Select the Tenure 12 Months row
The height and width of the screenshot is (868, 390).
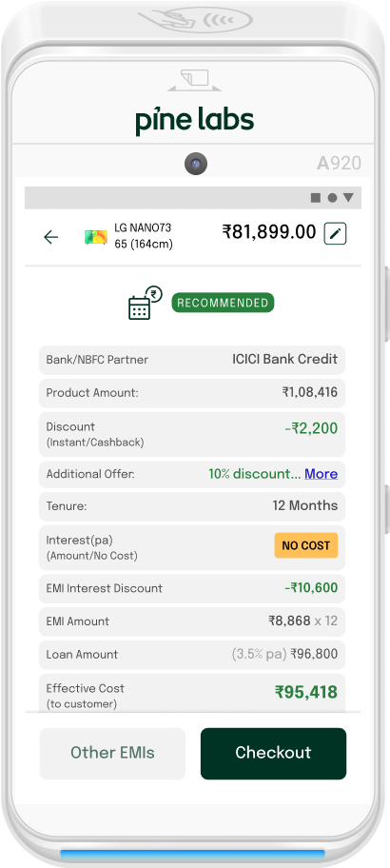click(192, 506)
